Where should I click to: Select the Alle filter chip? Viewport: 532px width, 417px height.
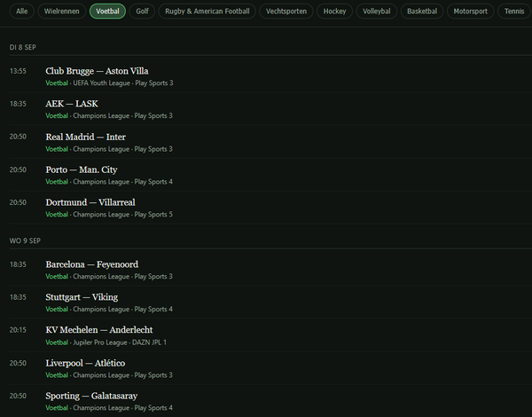click(21, 12)
